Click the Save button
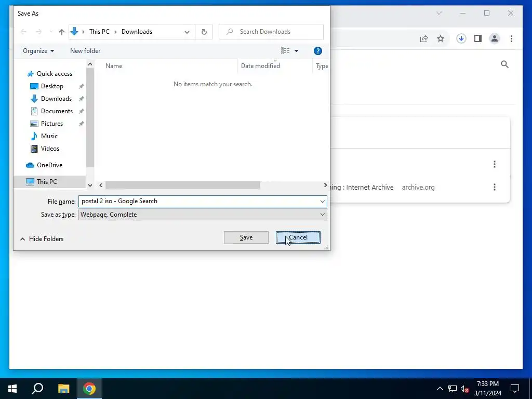The width and height of the screenshot is (532, 399). tap(246, 237)
